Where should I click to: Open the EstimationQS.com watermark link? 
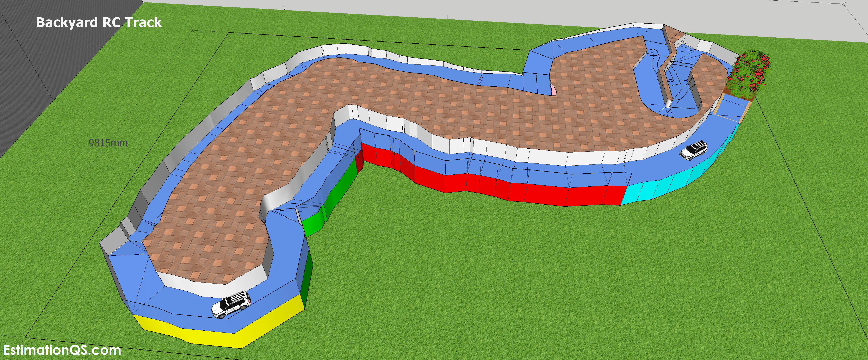[x=62, y=350]
